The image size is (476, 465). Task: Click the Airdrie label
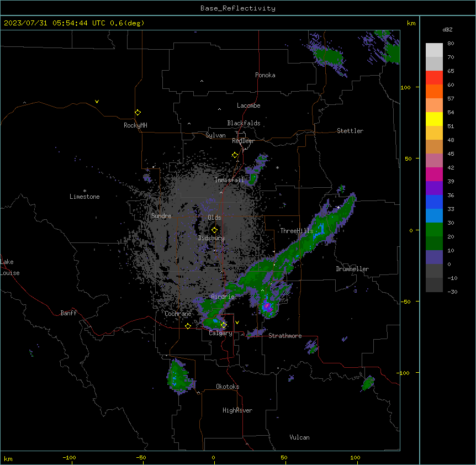[223, 297]
